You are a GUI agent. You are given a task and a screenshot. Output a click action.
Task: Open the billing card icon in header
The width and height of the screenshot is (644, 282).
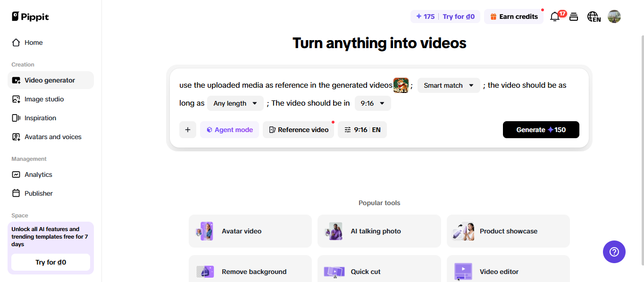[x=574, y=17]
